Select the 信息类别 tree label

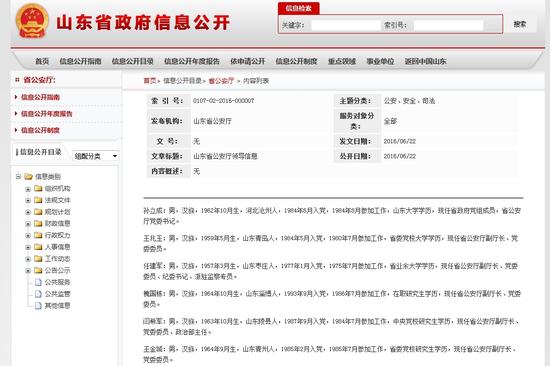tap(48, 177)
